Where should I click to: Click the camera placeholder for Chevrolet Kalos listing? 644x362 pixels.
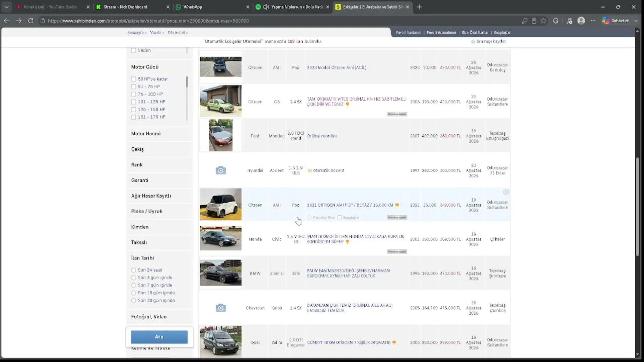(x=221, y=308)
